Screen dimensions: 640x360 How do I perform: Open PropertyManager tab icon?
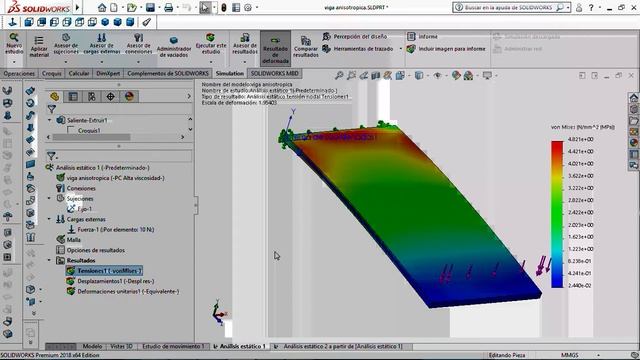coord(73,97)
